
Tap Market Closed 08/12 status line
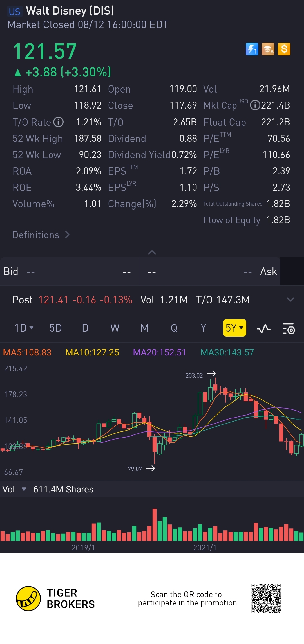pos(88,25)
